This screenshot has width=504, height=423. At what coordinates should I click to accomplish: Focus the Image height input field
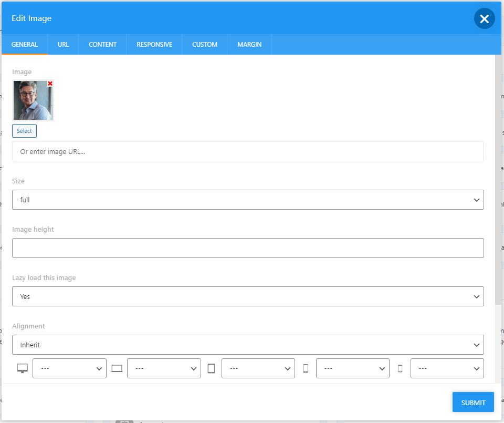248,248
